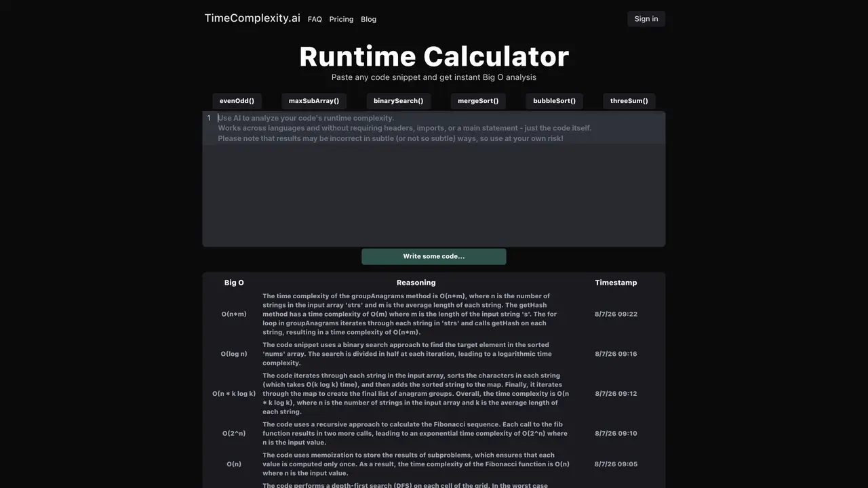Open the recursive Fibonacci reasoning text

pos(416,434)
